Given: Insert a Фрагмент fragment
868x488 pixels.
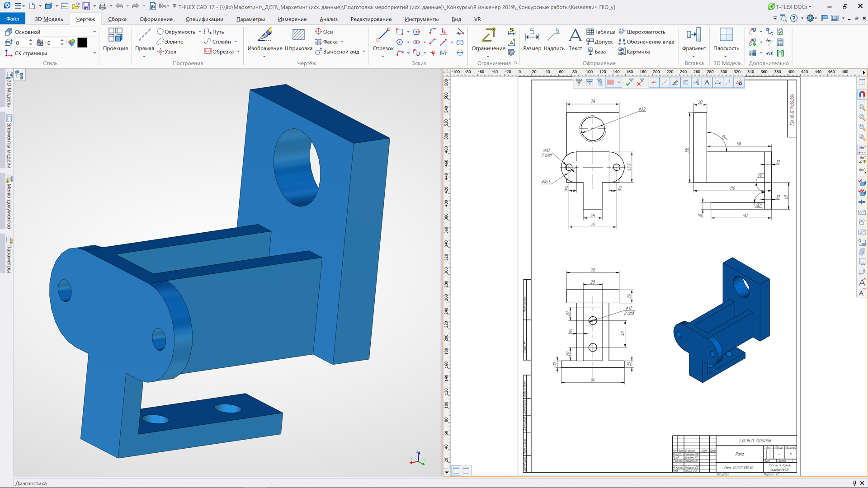Looking at the screenshot, I should 693,40.
